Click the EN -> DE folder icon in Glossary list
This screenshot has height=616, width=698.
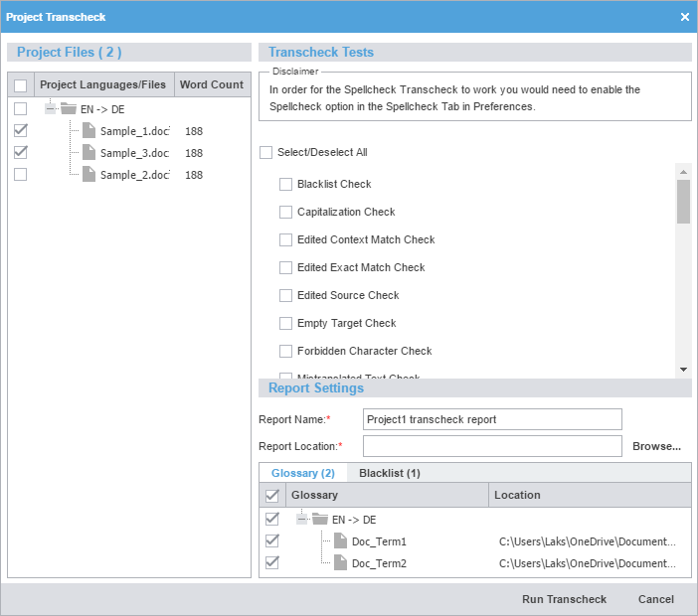pos(320,519)
